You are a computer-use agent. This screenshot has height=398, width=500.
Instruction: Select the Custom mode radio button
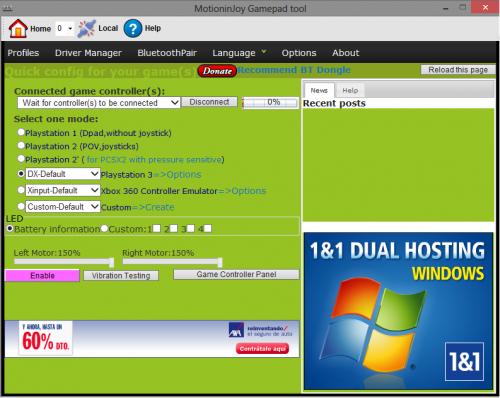click(x=21, y=206)
